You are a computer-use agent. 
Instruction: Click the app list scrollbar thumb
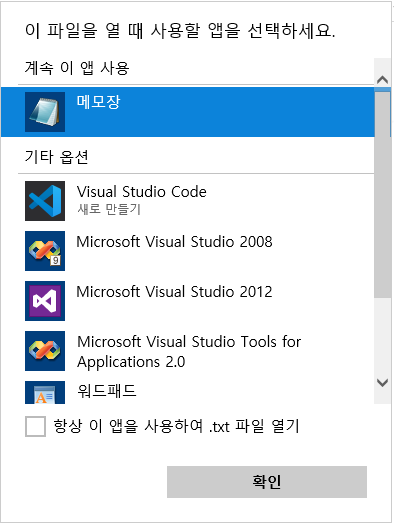point(383,194)
